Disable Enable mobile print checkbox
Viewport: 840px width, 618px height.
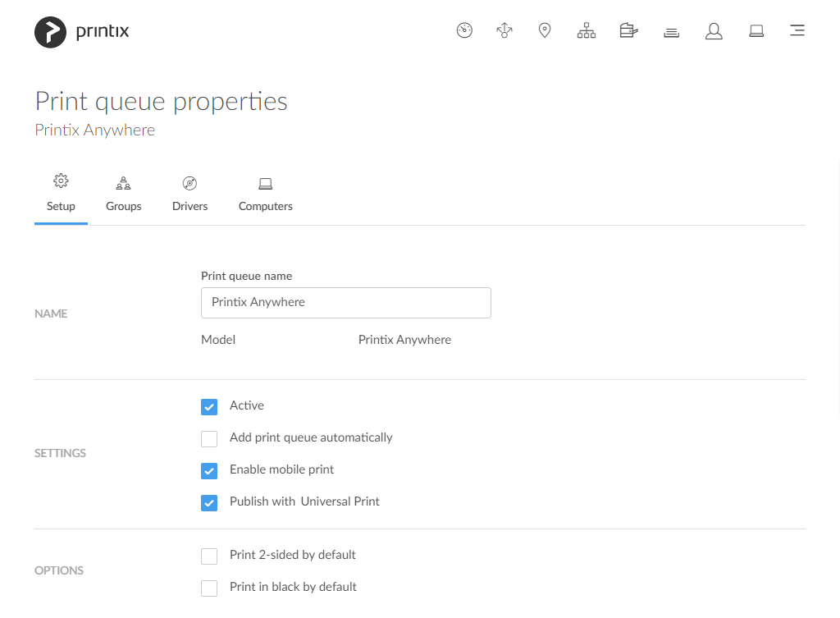coord(209,471)
